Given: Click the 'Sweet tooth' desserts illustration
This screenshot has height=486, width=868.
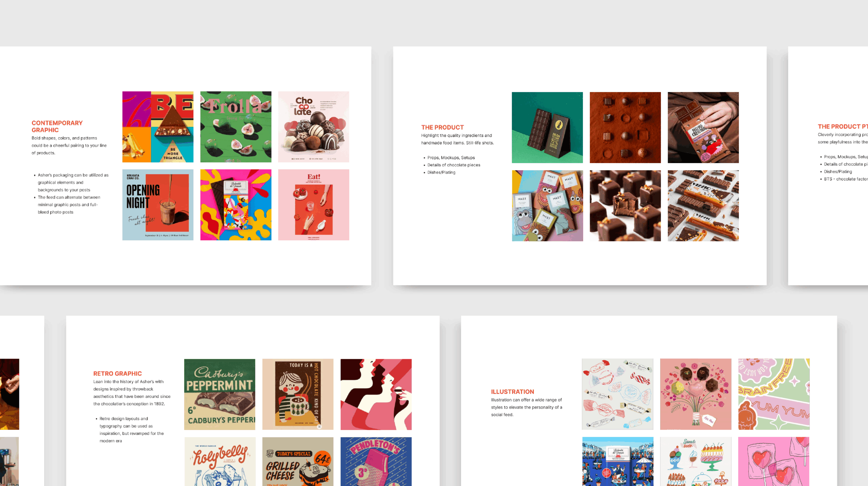Looking at the screenshot, I should coord(696,462).
